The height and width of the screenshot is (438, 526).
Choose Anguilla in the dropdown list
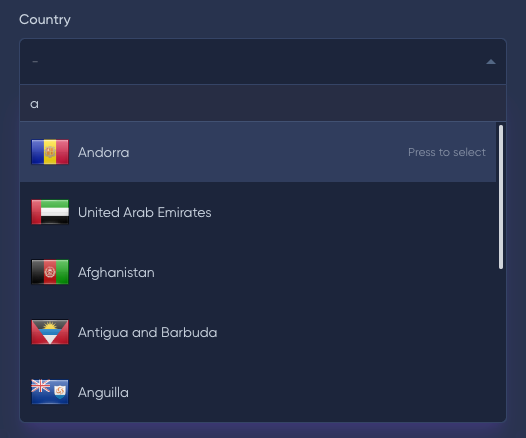coord(103,393)
